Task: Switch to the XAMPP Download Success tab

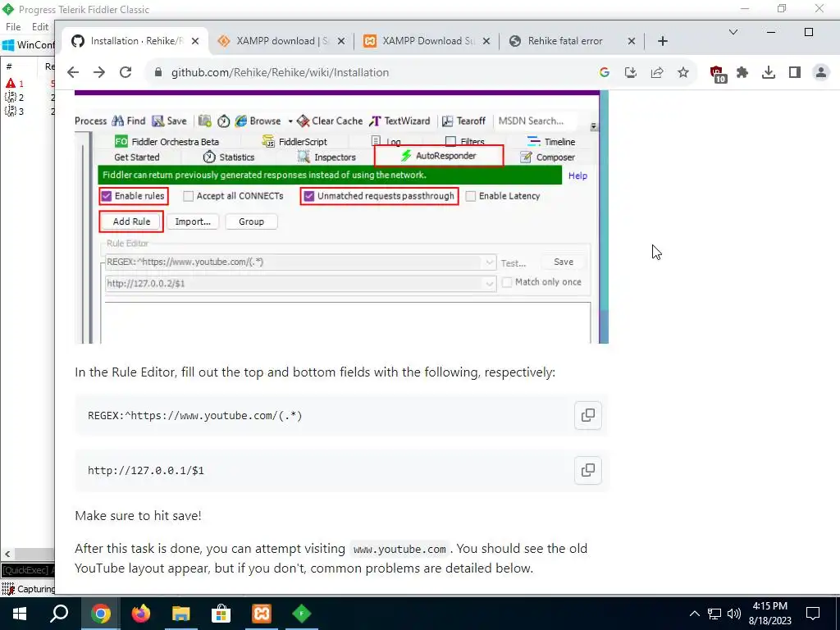Action: click(x=427, y=41)
